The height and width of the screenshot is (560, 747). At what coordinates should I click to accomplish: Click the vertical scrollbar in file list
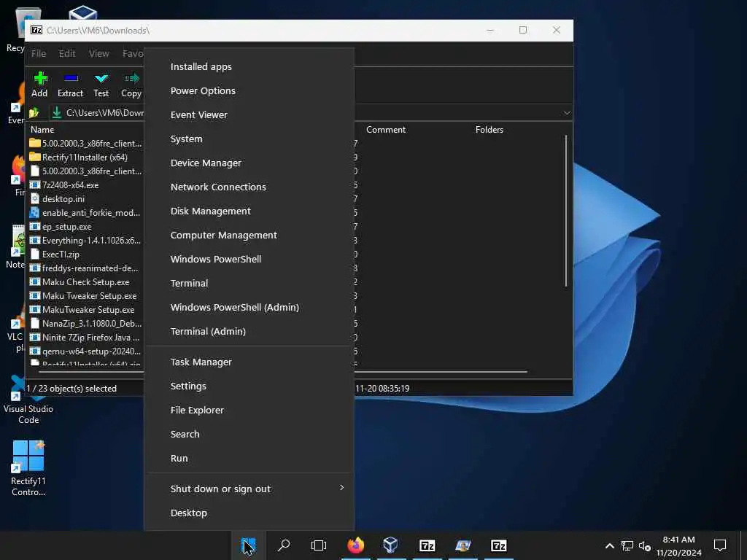coord(566,211)
